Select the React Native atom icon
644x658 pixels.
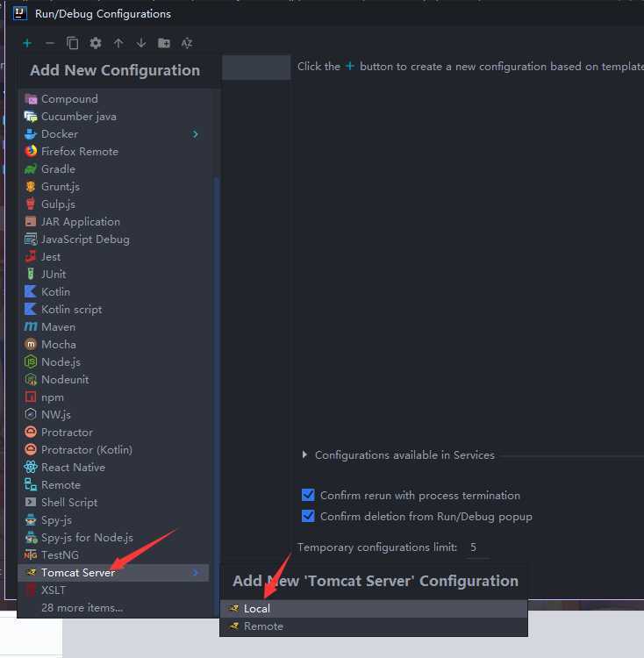click(x=31, y=467)
